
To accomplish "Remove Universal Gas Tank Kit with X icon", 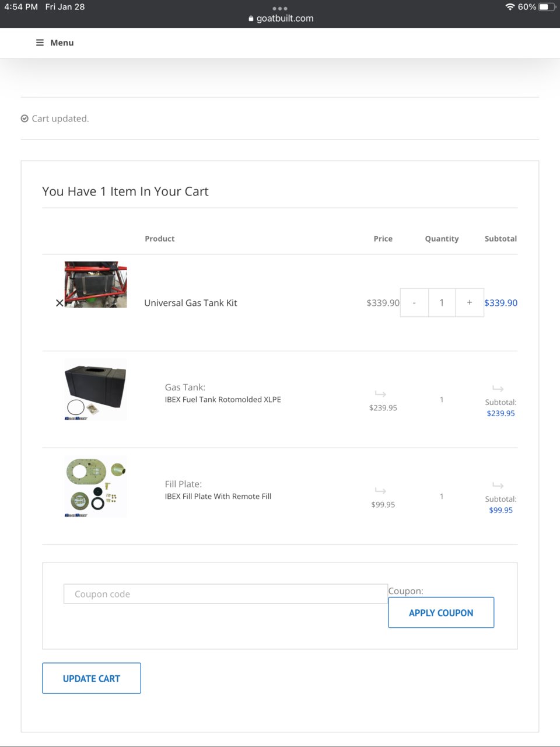I will 60,303.
